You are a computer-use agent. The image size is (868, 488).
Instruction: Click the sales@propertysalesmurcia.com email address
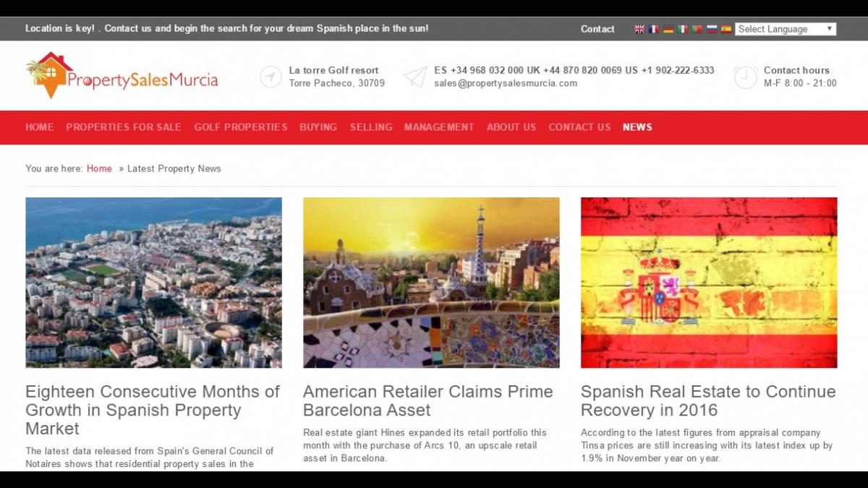tap(506, 83)
